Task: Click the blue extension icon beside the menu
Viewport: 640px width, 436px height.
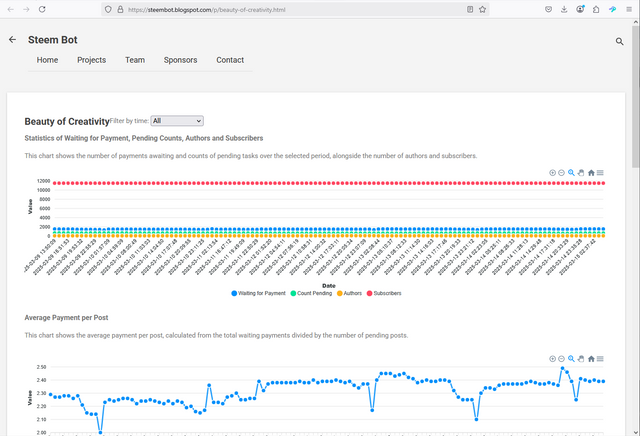Action: pyautogui.click(x=613, y=9)
